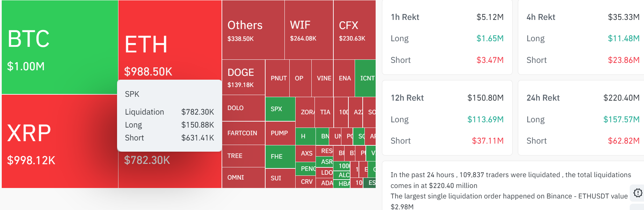Click the green FHE tile
Screen dimensions: 644x210
click(x=280, y=157)
